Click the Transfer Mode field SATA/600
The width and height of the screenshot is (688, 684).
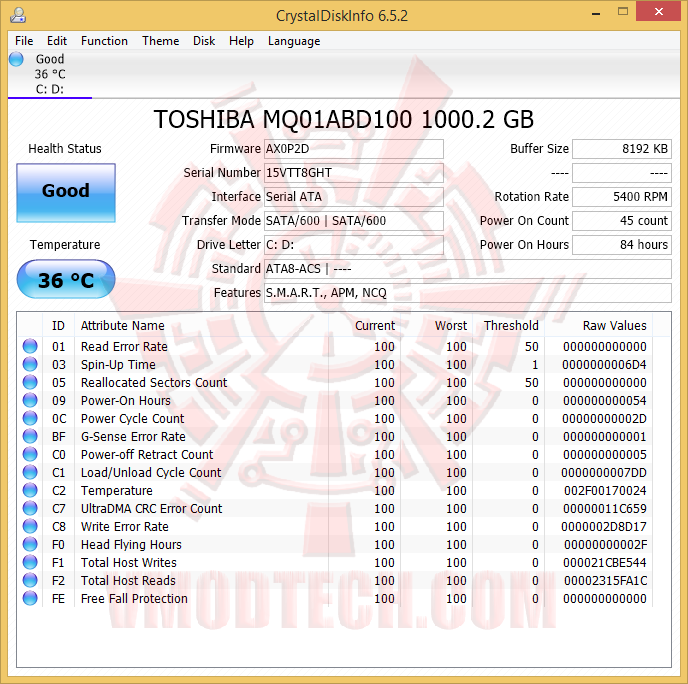(x=354, y=221)
